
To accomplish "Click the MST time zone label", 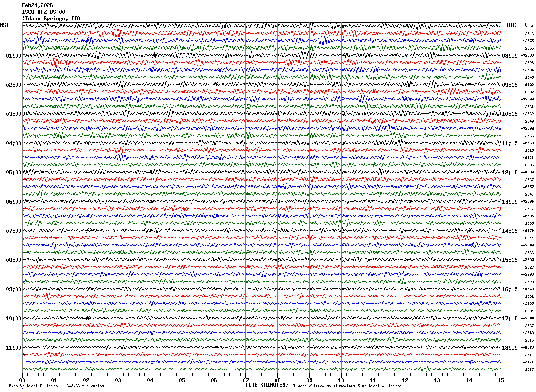I will coord(4,25).
